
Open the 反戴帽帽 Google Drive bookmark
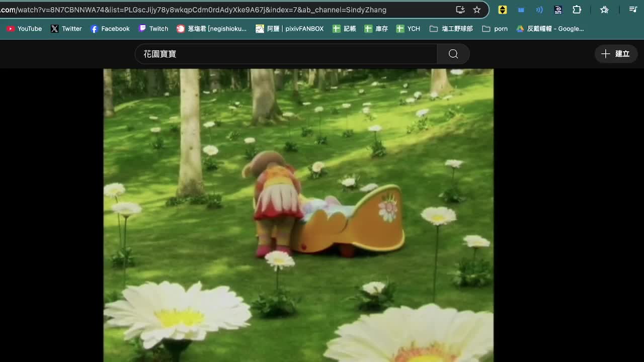(x=550, y=29)
